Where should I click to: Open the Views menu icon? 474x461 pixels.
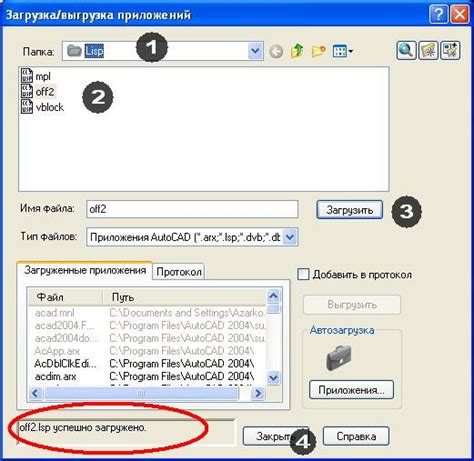pos(343,51)
